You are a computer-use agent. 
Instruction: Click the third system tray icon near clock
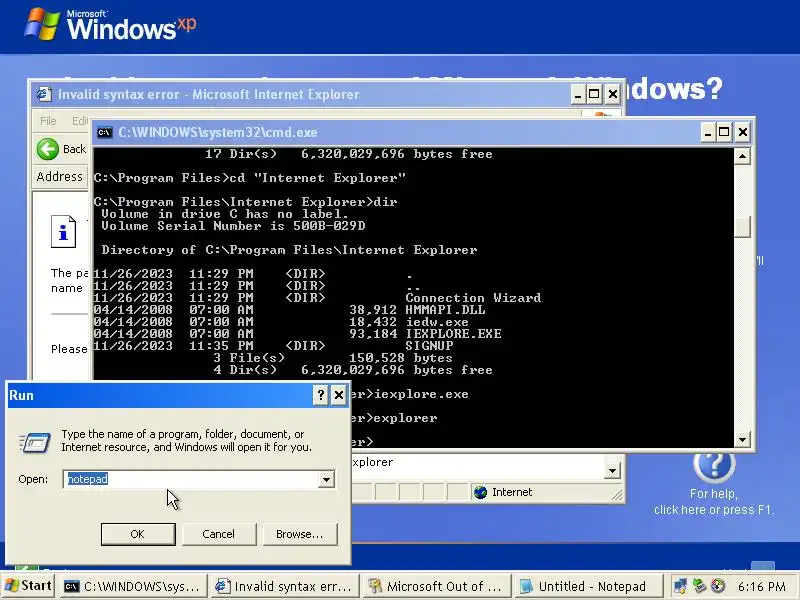pos(718,586)
